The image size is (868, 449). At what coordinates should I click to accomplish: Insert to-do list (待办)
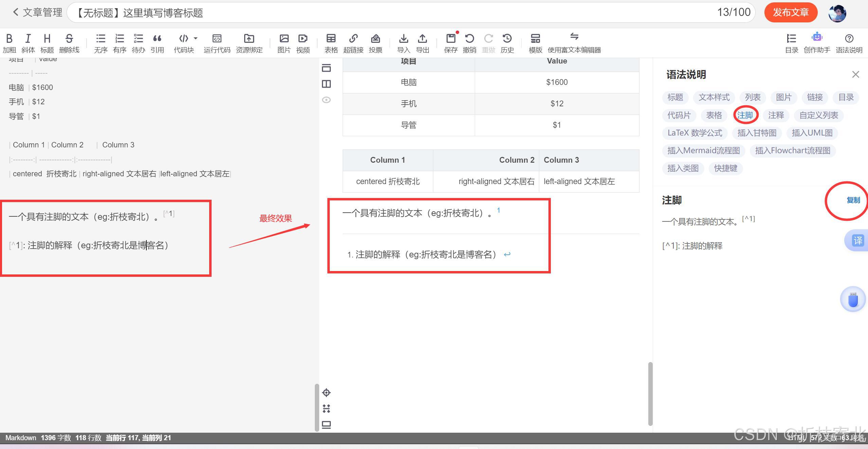(x=139, y=43)
